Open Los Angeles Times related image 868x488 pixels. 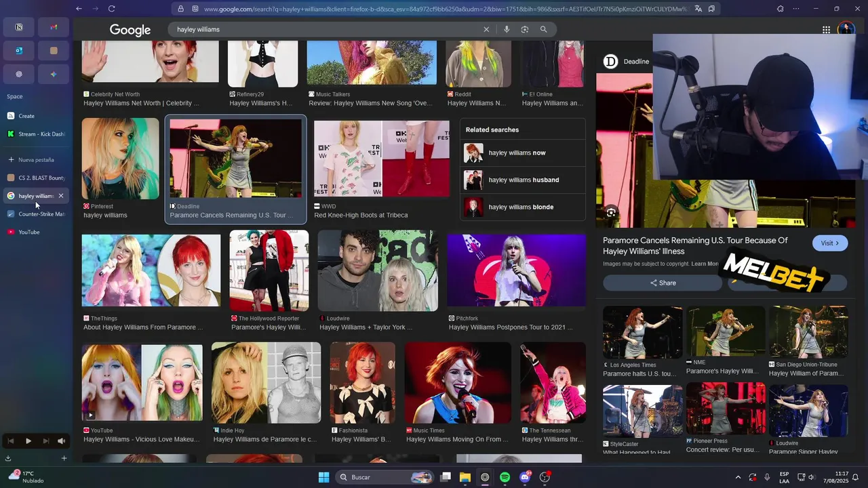[643, 332]
